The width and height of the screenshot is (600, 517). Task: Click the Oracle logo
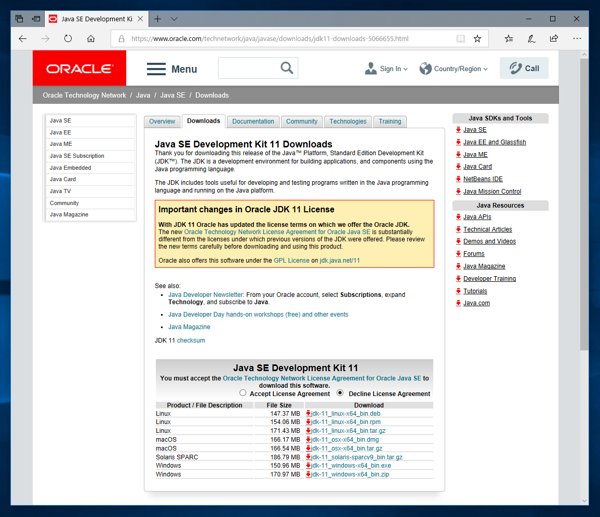[x=80, y=68]
